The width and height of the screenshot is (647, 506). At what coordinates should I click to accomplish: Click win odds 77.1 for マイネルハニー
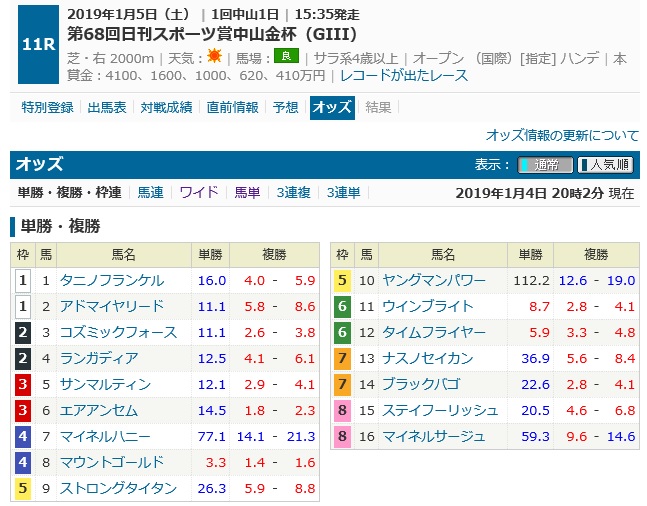click(212, 437)
